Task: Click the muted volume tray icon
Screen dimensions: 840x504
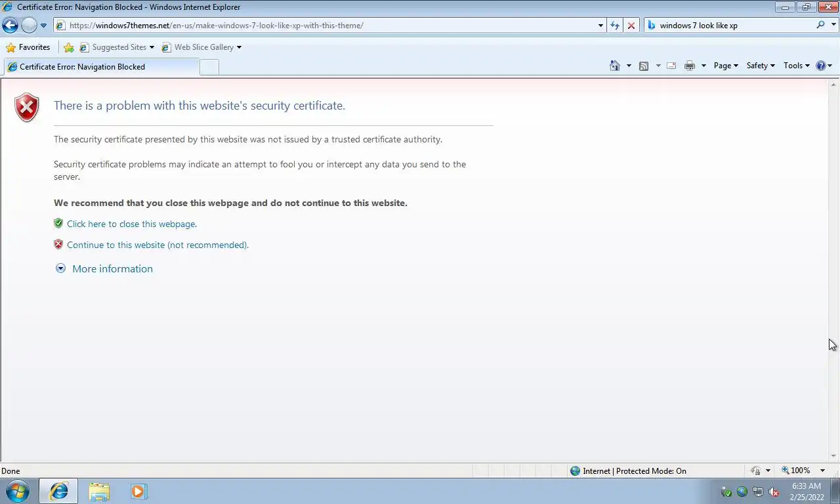Action: pos(774,492)
